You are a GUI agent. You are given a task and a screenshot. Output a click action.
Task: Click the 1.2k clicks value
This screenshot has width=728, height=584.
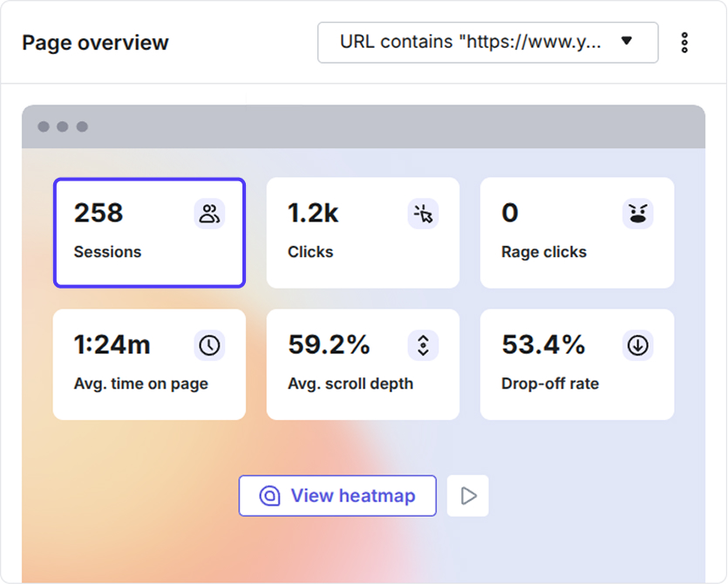[x=313, y=213]
